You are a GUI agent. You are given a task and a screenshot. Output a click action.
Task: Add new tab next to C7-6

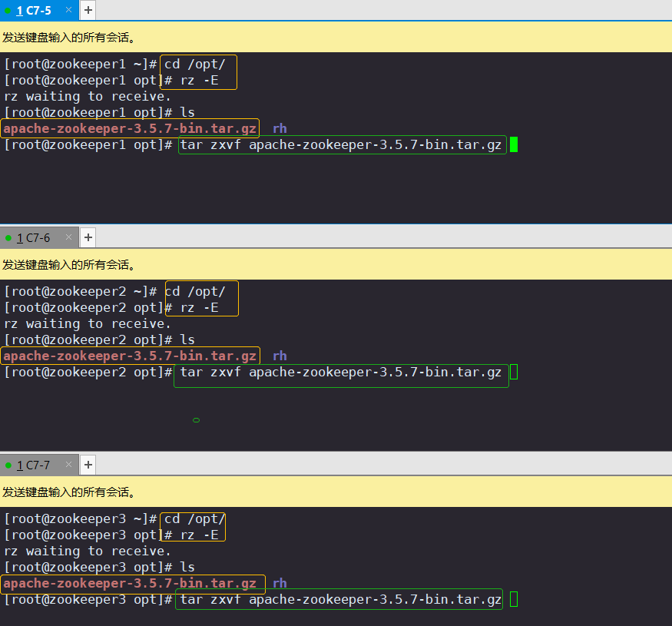click(x=88, y=237)
